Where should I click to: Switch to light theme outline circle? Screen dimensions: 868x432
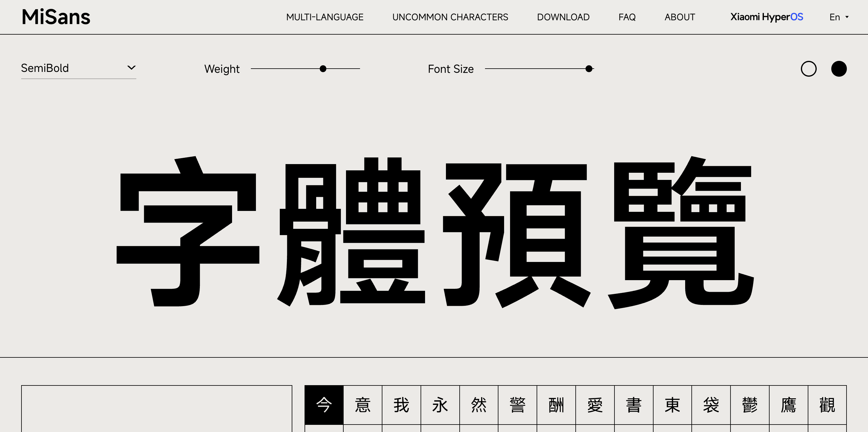click(808, 69)
